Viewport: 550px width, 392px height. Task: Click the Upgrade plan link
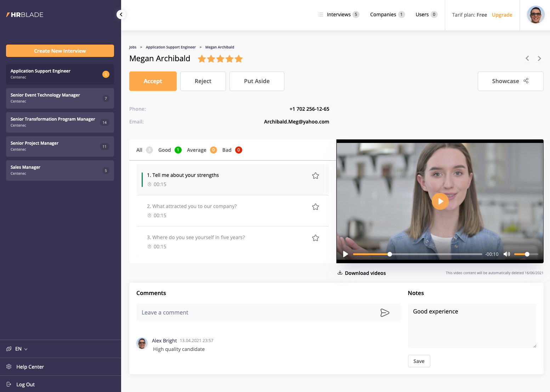pyautogui.click(x=502, y=15)
